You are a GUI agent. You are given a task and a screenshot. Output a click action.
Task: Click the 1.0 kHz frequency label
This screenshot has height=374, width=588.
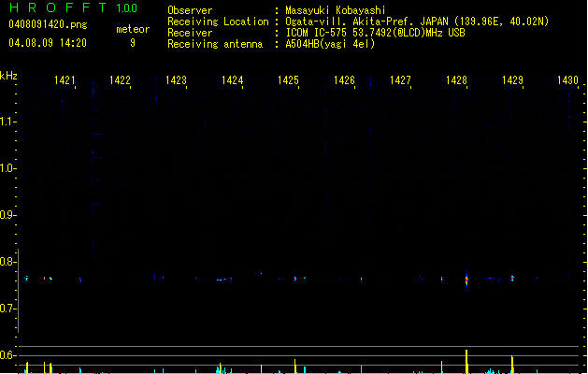[x=7, y=168]
